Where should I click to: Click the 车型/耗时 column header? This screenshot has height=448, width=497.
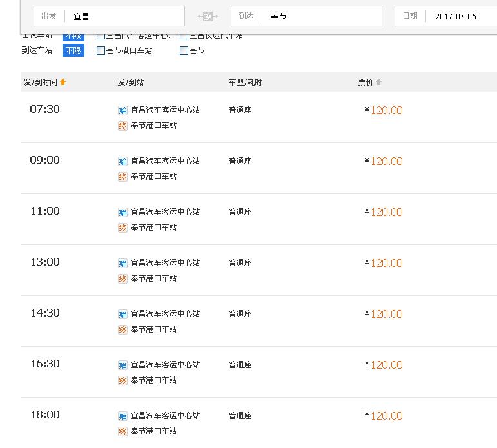click(x=246, y=83)
